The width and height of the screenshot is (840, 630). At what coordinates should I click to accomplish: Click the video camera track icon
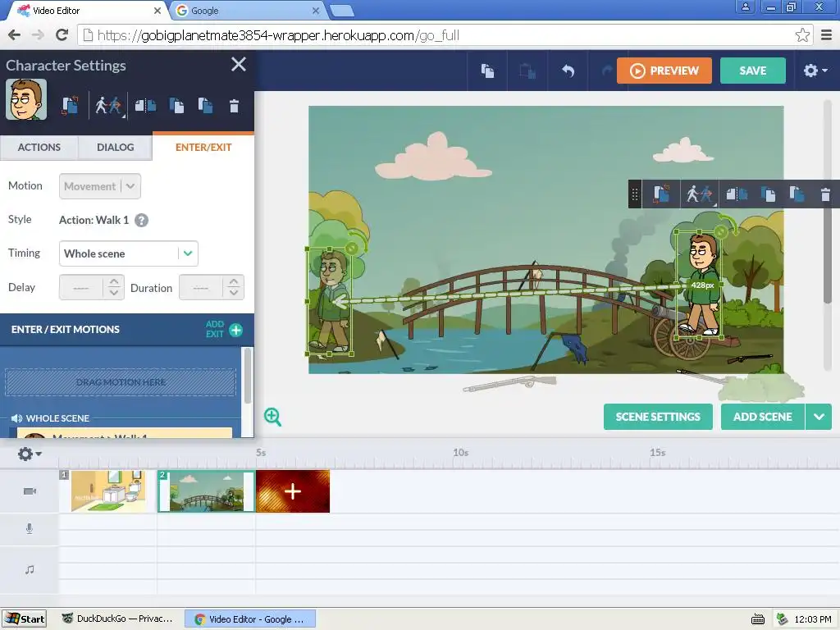pyautogui.click(x=30, y=491)
